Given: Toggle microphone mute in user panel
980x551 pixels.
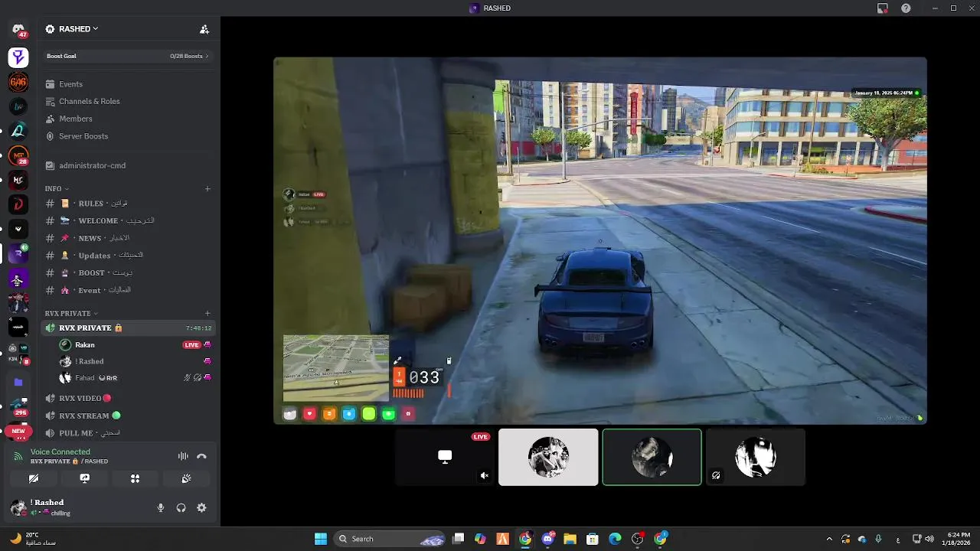Looking at the screenshot, I should point(161,507).
